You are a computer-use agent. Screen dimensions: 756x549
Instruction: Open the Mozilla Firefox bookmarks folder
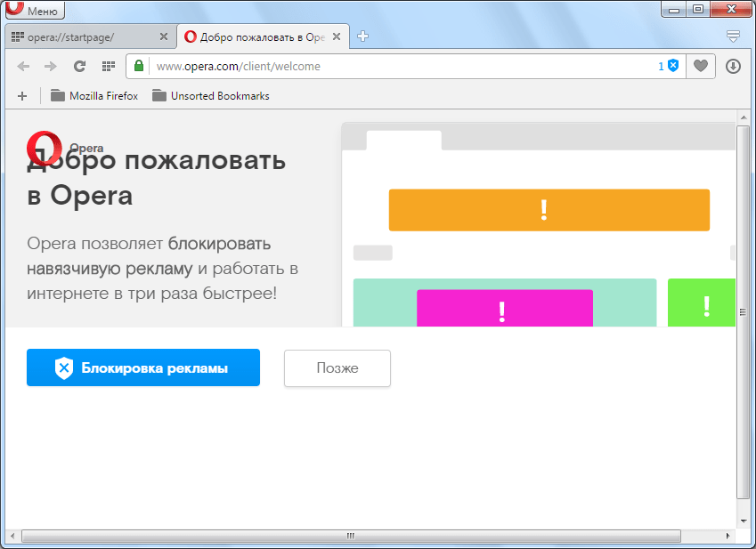pos(94,96)
